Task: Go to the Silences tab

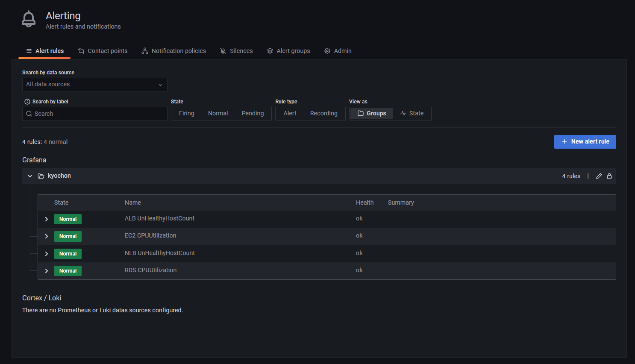Action: click(236, 51)
